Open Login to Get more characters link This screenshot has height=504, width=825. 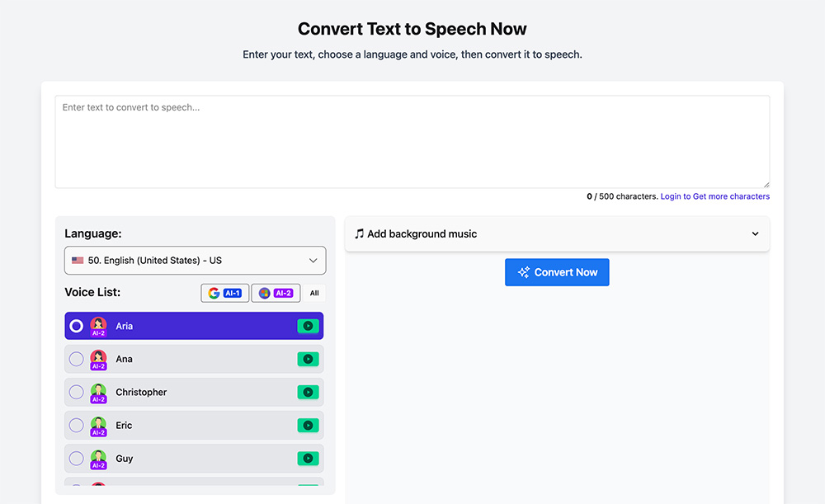pos(715,196)
